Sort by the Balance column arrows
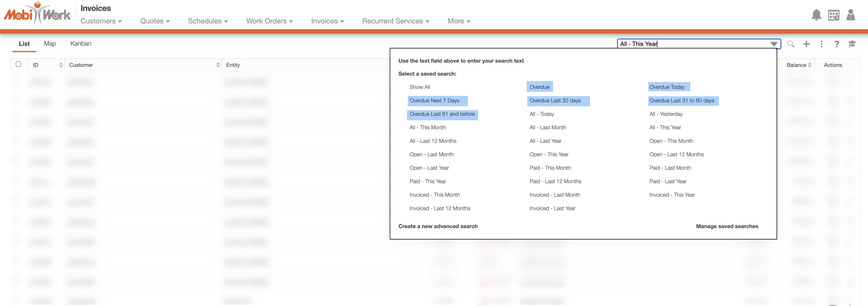 (x=809, y=65)
